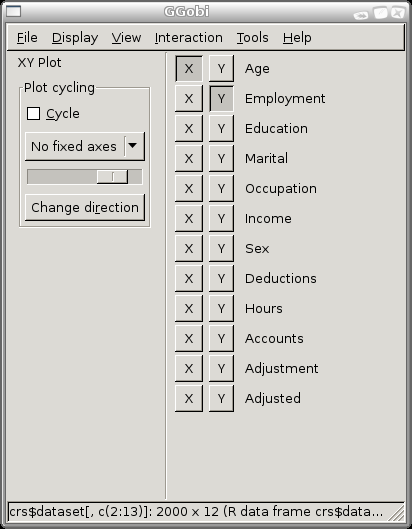Image resolution: width=412 pixels, height=529 pixels.
Task: Open the Tools menu
Action: point(252,38)
